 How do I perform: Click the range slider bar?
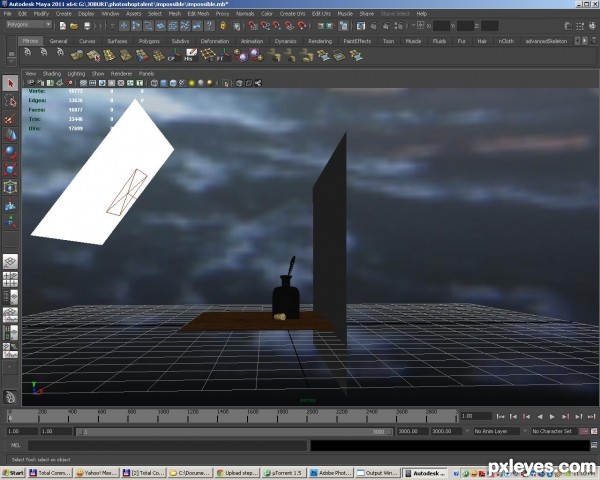(x=234, y=432)
